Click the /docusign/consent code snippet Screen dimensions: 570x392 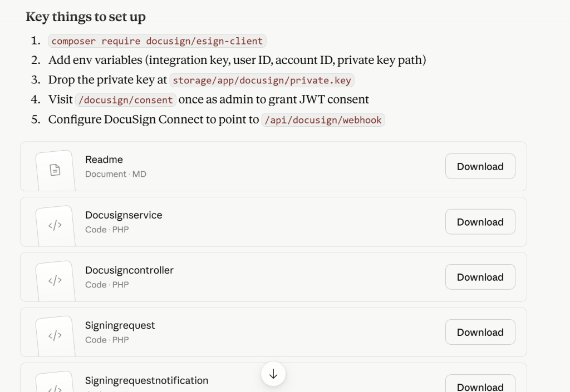click(126, 100)
